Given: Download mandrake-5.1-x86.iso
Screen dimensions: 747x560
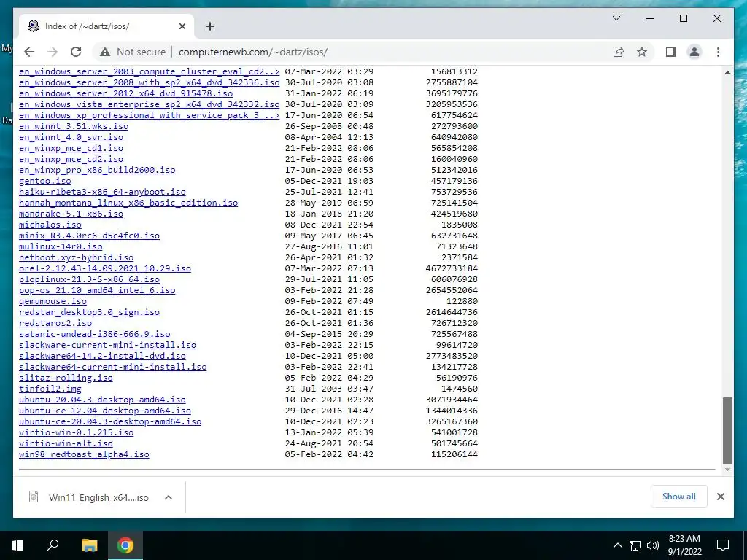Looking at the screenshot, I should pyautogui.click(x=71, y=214).
